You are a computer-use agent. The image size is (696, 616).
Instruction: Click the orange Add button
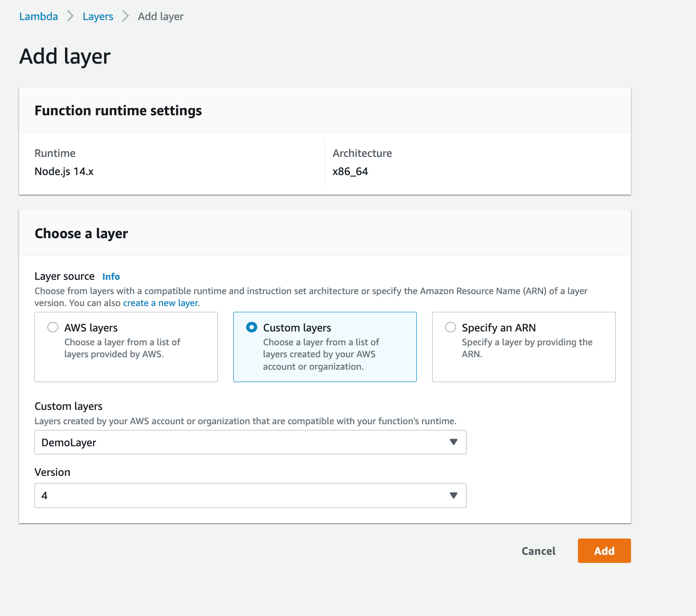point(604,551)
